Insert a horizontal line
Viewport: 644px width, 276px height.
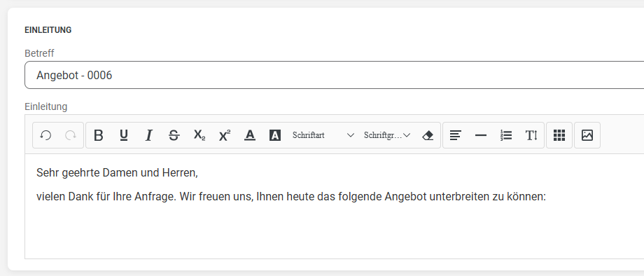click(x=480, y=135)
